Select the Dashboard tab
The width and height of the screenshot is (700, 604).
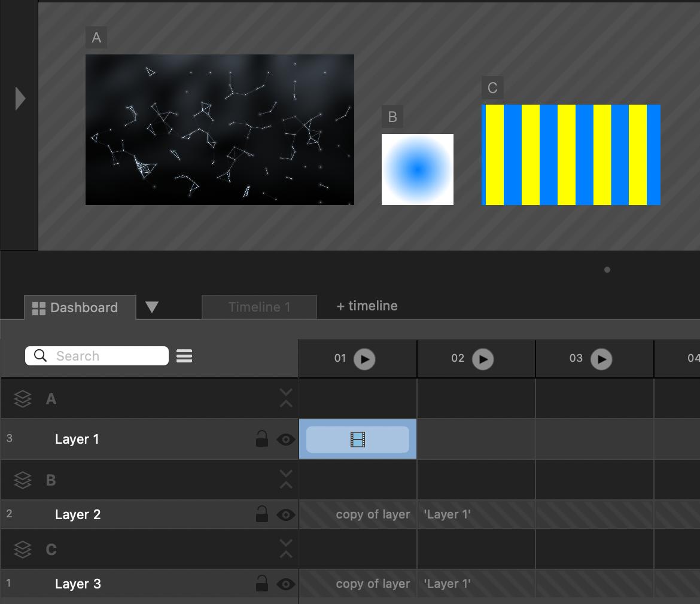click(x=76, y=307)
